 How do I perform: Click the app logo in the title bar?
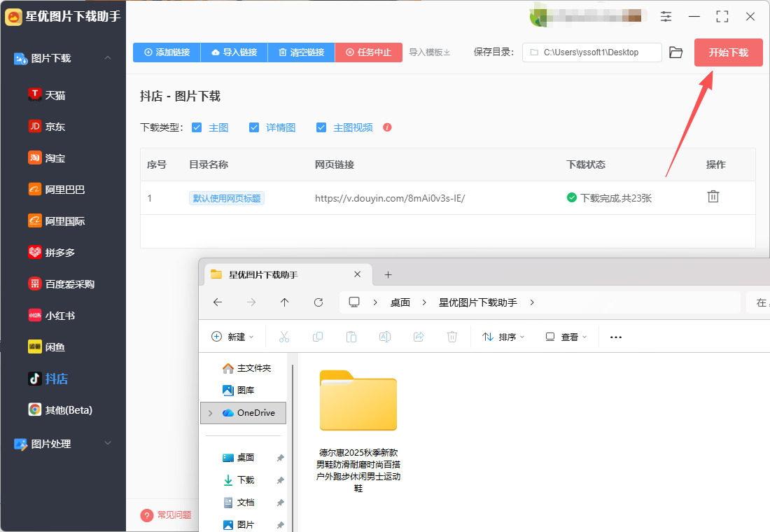(14, 17)
